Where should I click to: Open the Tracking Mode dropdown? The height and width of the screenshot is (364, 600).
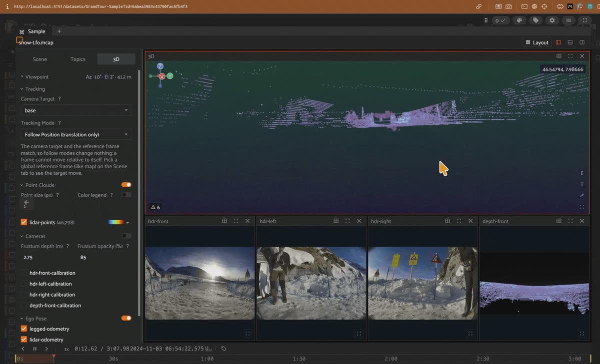76,134
